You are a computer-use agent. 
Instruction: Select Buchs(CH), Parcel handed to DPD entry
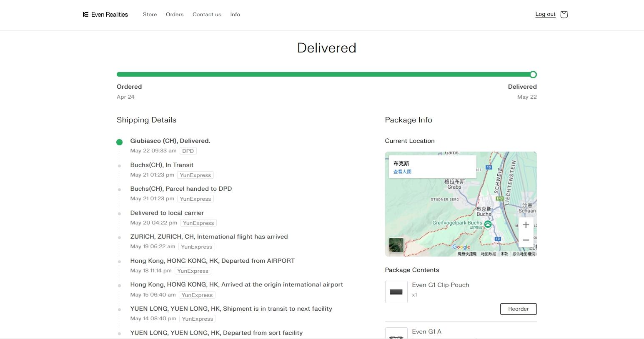pos(181,189)
